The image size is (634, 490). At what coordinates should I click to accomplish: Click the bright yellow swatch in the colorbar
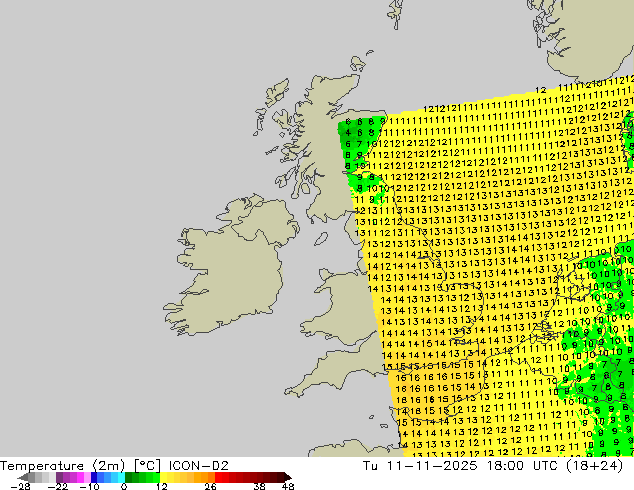163,477
